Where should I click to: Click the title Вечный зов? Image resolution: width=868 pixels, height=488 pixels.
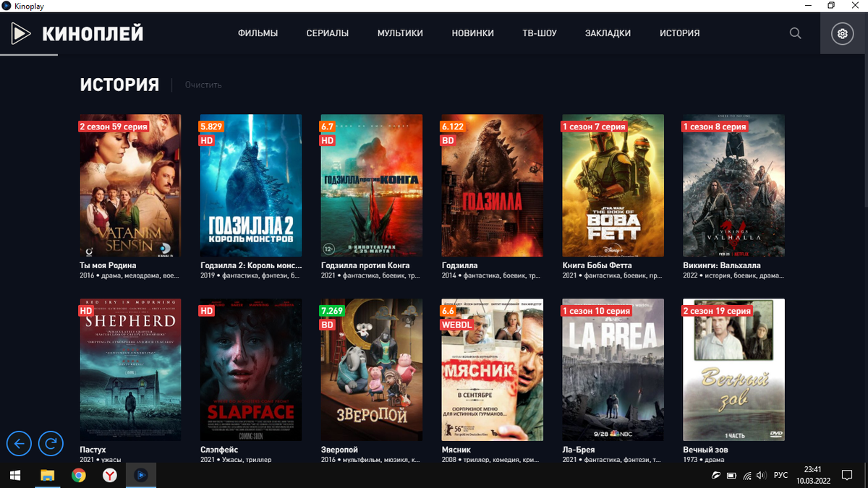pyautogui.click(x=705, y=450)
